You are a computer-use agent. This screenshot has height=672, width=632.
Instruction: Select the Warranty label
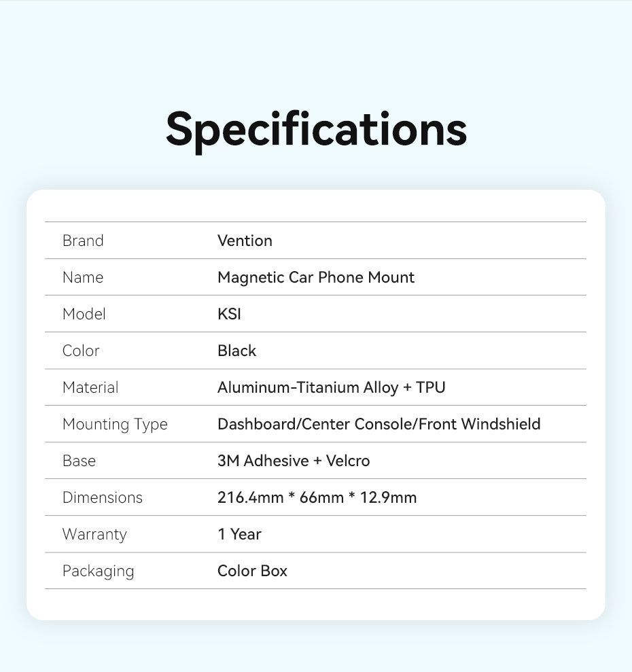pyautogui.click(x=94, y=534)
